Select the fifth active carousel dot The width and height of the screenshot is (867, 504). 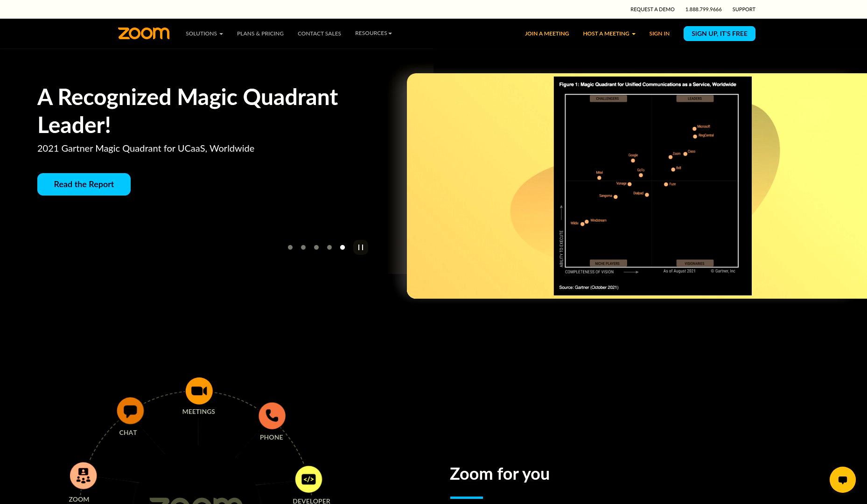tap(343, 247)
